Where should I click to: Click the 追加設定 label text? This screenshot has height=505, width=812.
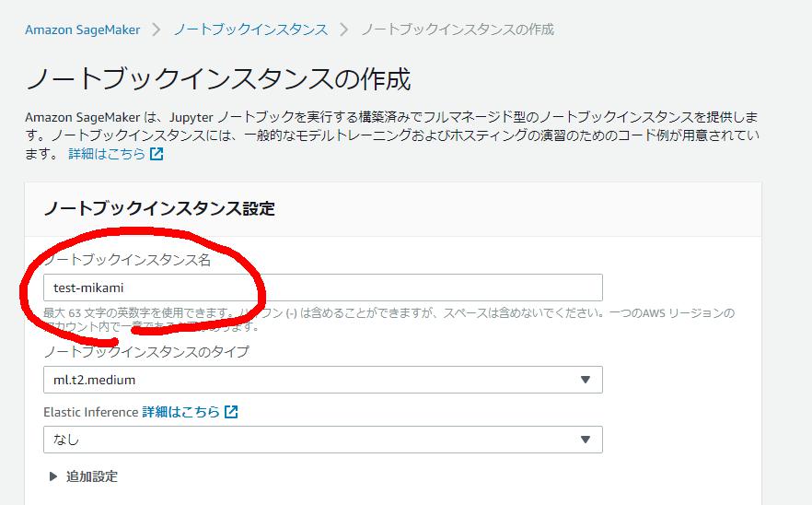click(92, 476)
